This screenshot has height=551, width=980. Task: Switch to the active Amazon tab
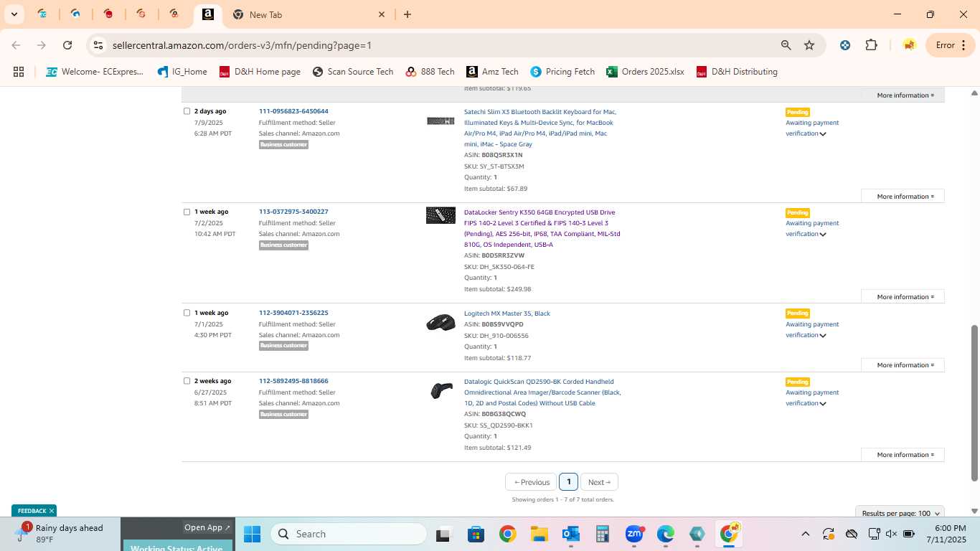(207, 14)
